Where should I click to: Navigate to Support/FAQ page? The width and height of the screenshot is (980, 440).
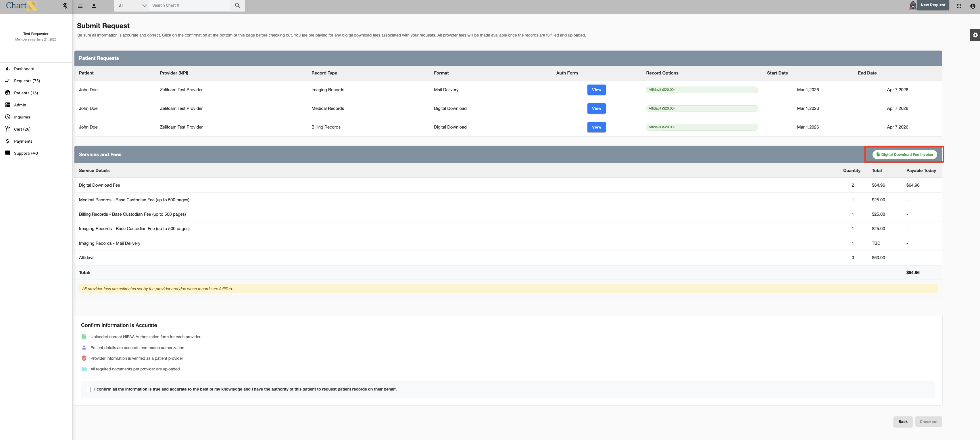tap(26, 153)
